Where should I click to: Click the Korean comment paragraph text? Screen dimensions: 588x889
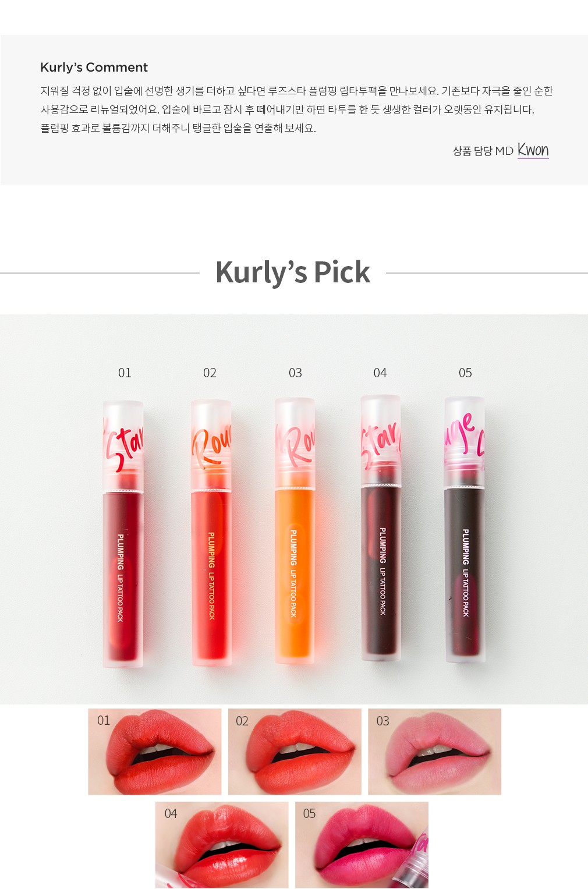tap(296, 109)
